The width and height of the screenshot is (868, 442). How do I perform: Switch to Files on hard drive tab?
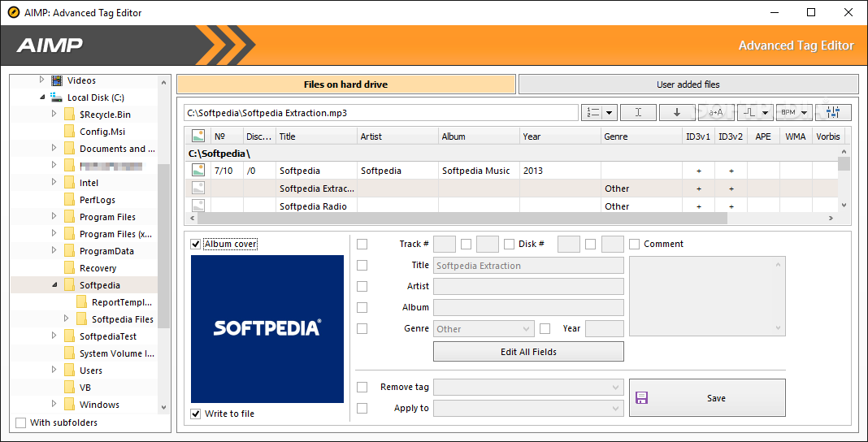coord(346,84)
